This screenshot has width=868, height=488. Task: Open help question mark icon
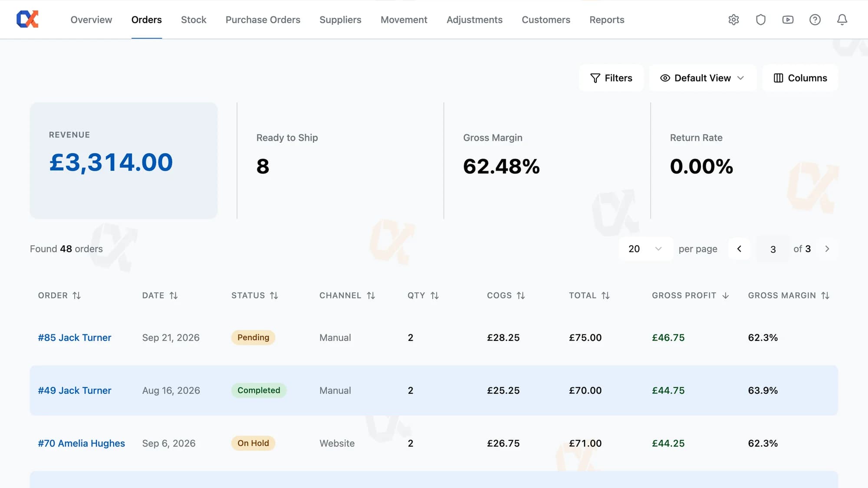pos(815,20)
